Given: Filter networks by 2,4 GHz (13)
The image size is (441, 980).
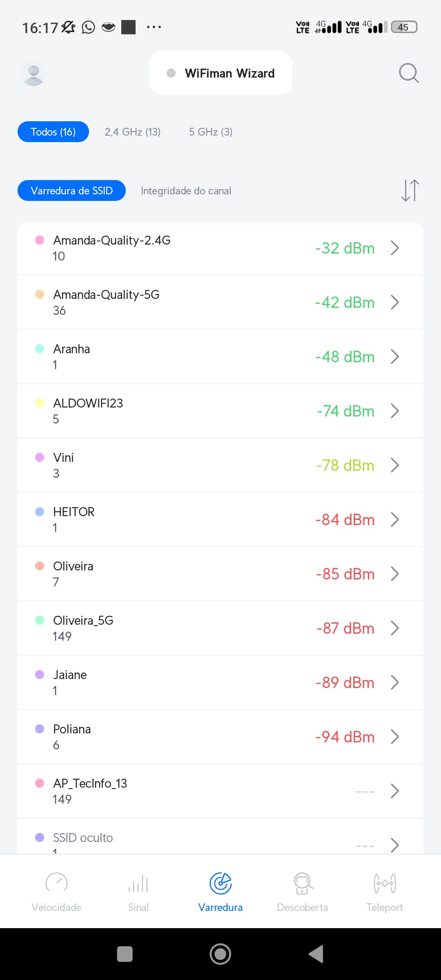Looking at the screenshot, I should pos(133,132).
